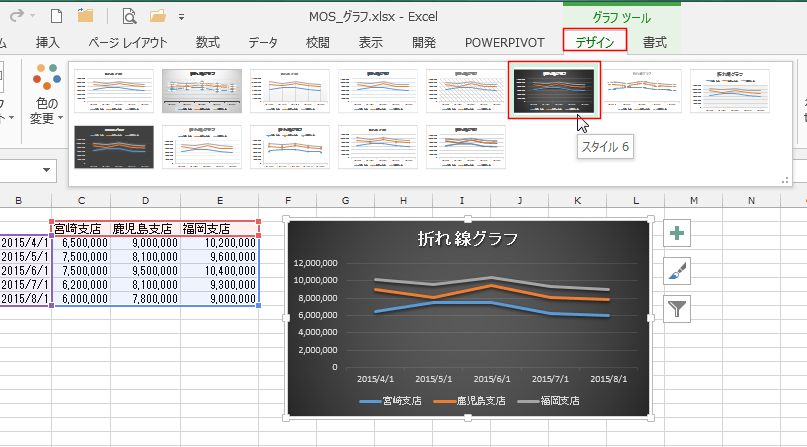Click the folder icon next to New document
This screenshot has width=807, height=447.
[x=86, y=16]
